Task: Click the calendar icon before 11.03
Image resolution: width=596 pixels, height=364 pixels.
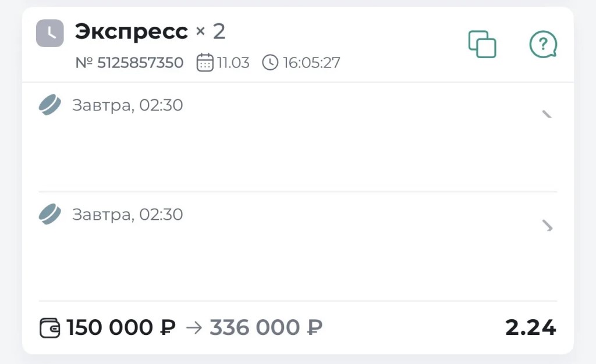Action: tap(205, 62)
